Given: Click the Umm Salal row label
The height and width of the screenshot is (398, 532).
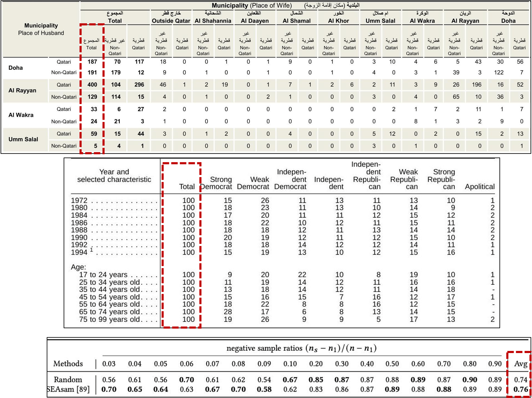Looking at the screenshot, I should tap(23, 139).
